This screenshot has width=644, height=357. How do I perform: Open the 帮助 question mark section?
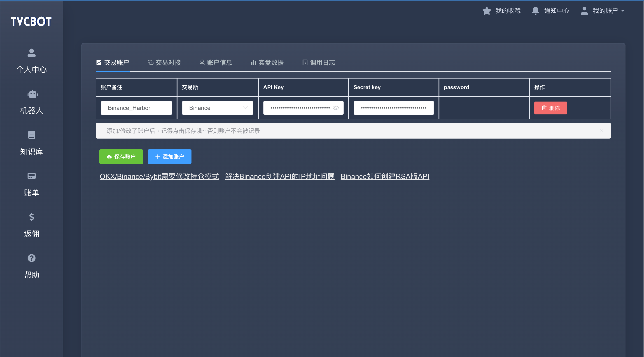click(32, 266)
